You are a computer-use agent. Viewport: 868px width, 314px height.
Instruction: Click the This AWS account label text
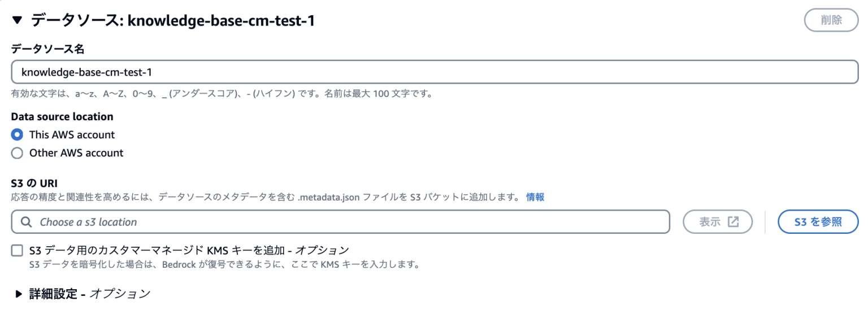click(x=72, y=135)
